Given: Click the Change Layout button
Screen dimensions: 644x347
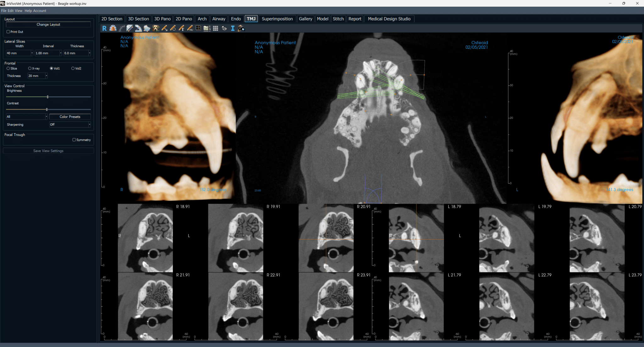Looking at the screenshot, I should click(48, 24).
